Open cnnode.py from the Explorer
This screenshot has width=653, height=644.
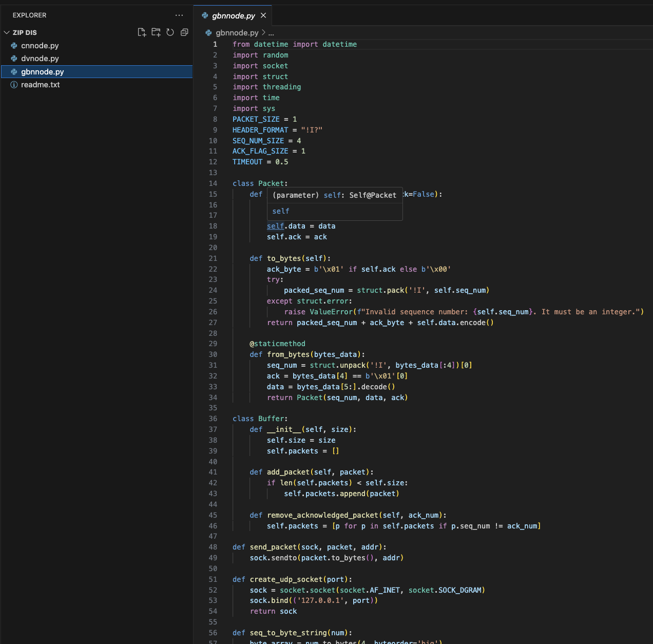(x=40, y=46)
